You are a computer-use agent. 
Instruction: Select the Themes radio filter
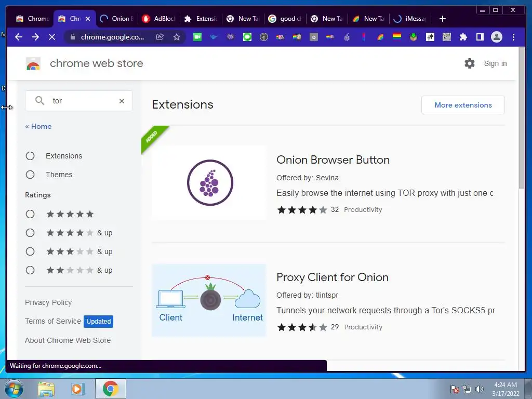(x=30, y=175)
